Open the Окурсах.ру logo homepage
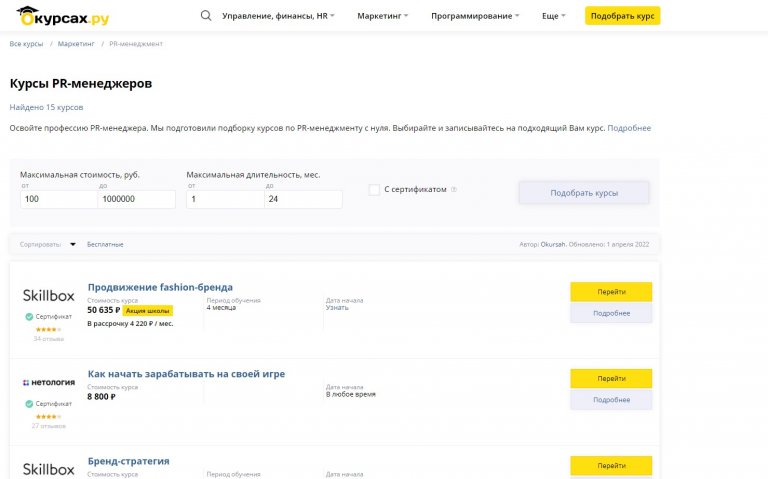The image size is (768, 479). pos(63,16)
